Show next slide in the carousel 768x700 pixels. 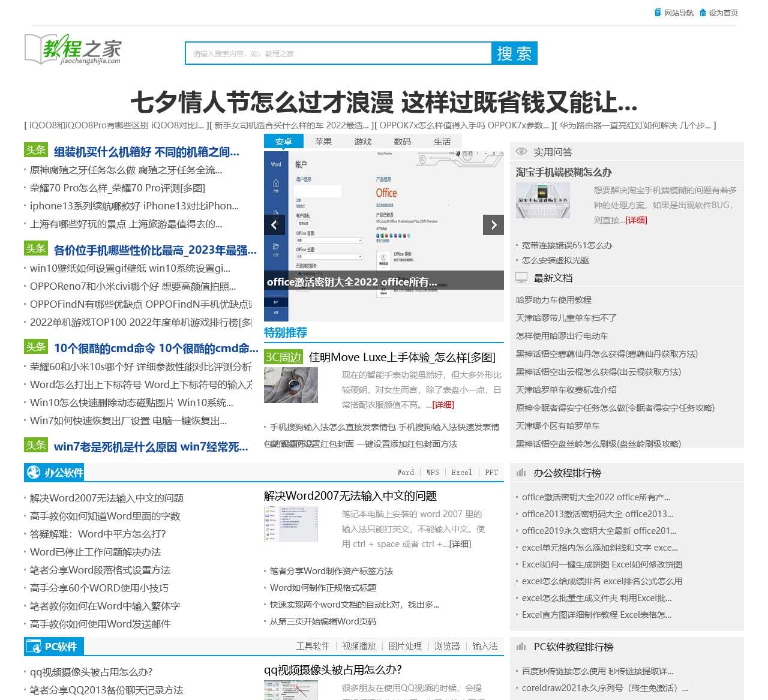click(x=493, y=225)
